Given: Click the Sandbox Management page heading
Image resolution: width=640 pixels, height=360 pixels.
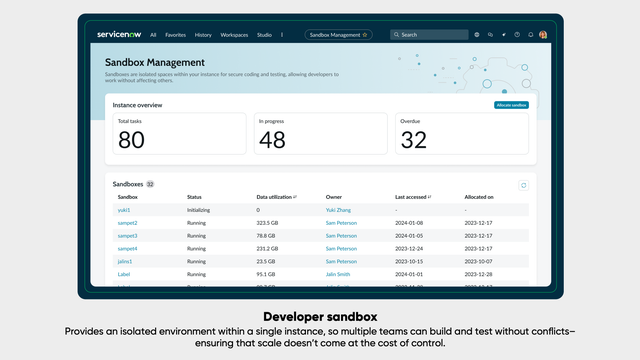Looking at the screenshot, I should 155,62.
